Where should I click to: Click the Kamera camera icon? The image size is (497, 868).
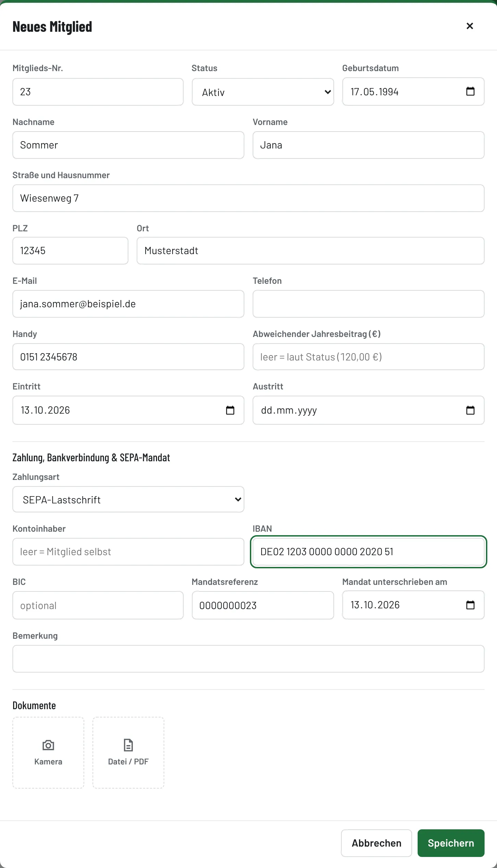tap(48, 745)
